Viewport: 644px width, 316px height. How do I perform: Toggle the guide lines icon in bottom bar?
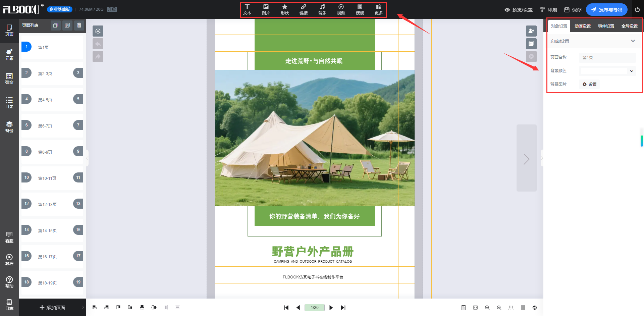point(511,308)
